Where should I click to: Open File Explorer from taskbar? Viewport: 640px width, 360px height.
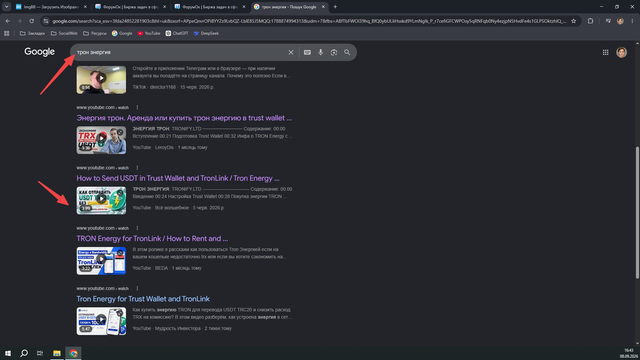[x=57, y=353]
